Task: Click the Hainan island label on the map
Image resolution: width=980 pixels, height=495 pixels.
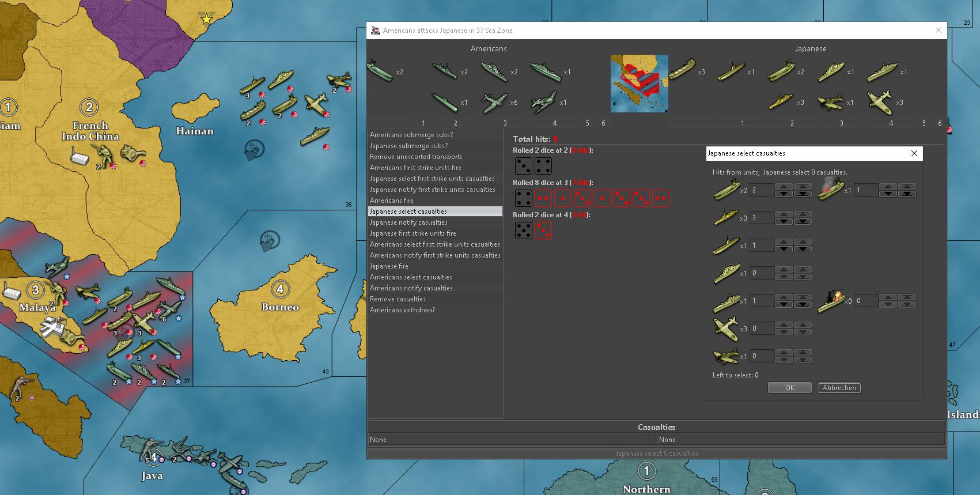Action: tap(195, 131)
